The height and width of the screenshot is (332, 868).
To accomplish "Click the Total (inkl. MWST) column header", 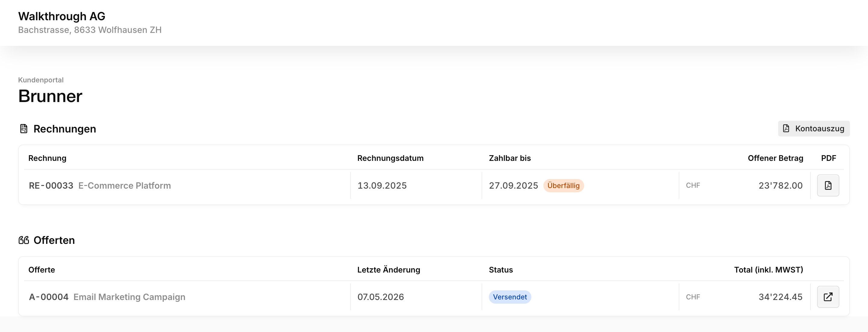I will (x=769, y=270).
